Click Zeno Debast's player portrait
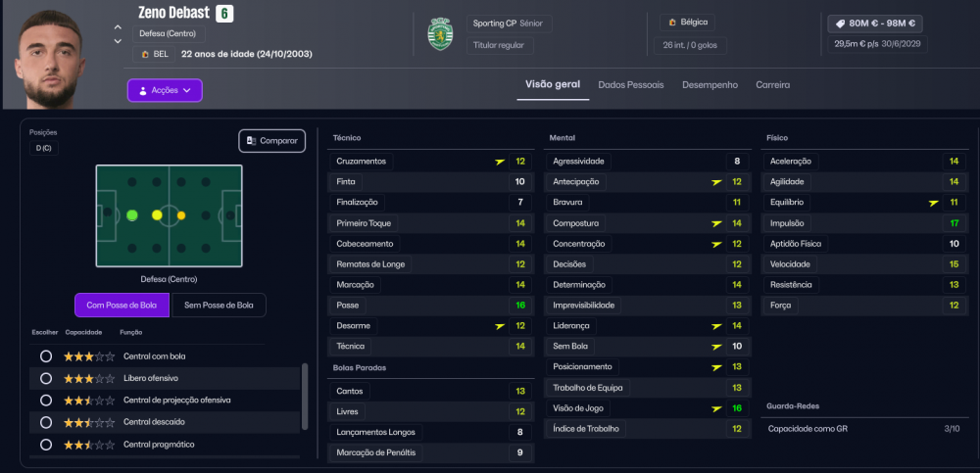This screenshot has width=980, height=473. (50, 59)
